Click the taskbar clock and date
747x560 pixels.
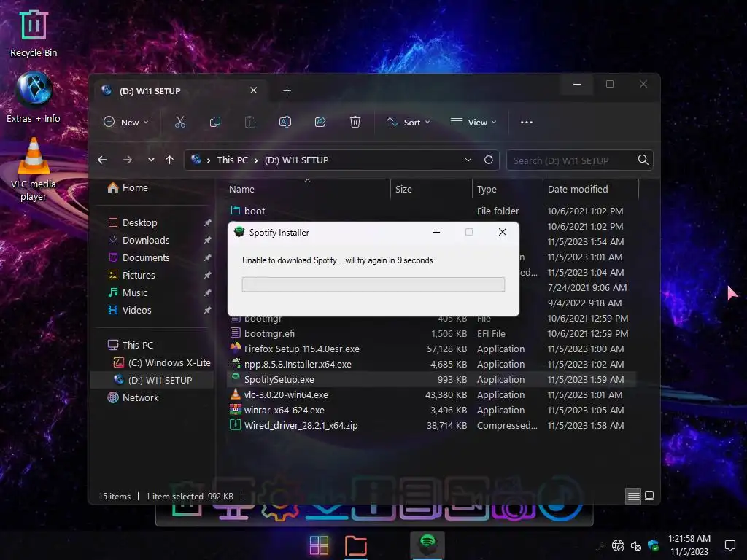[x=689, y=545]
